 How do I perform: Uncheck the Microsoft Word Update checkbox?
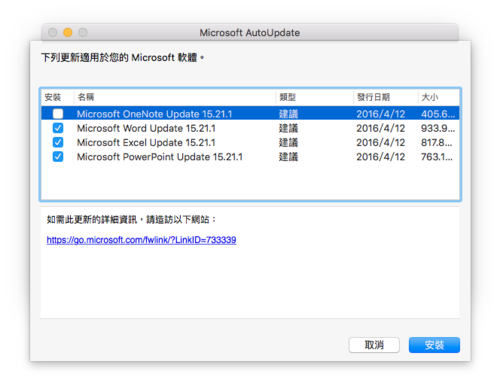(x=58, y=128)
